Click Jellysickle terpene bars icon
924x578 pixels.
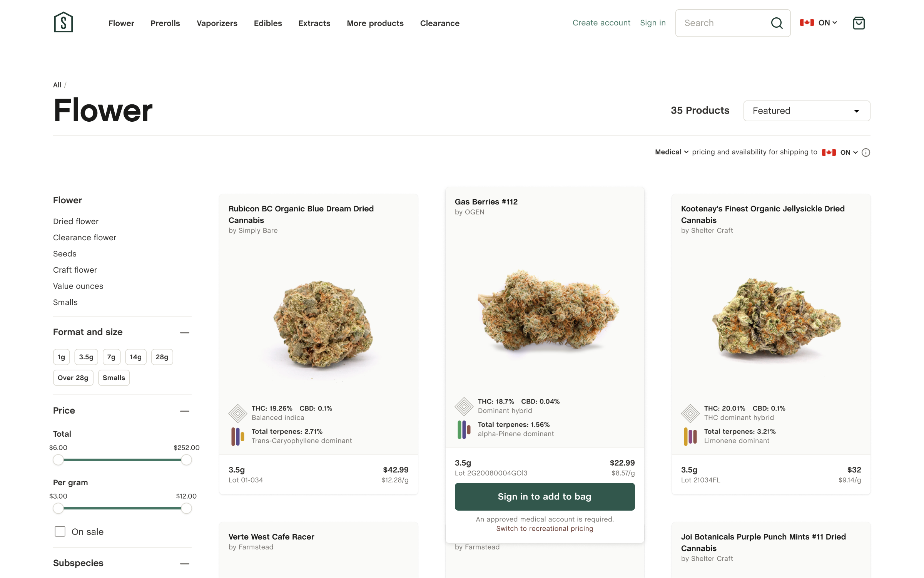click(x=690, y=436)
